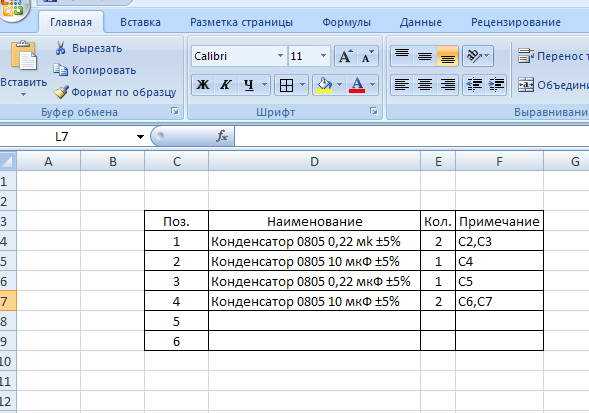The image size is (589, 413).
Task: Select the Поз. header cell
Action: coord(177,221)
